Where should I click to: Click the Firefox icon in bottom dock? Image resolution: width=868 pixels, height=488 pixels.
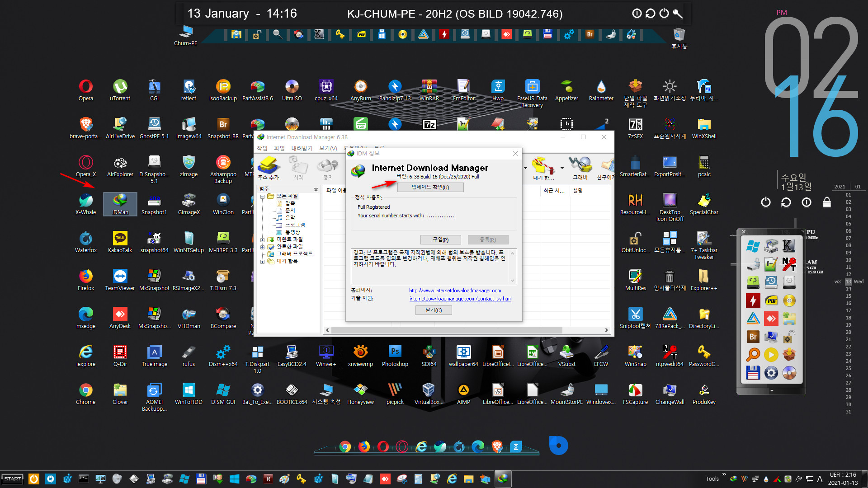tap(364, 446)
